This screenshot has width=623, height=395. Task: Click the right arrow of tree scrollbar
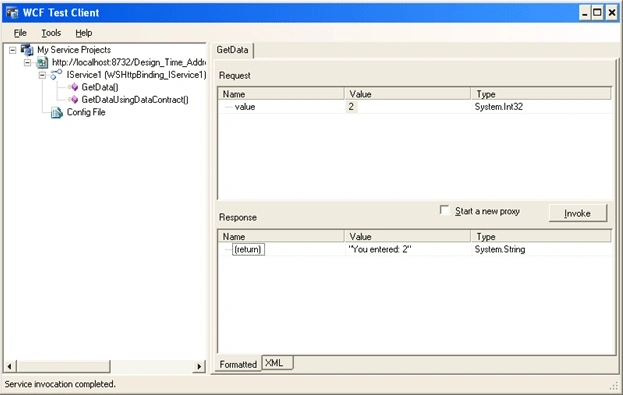(x=199, y=366)
